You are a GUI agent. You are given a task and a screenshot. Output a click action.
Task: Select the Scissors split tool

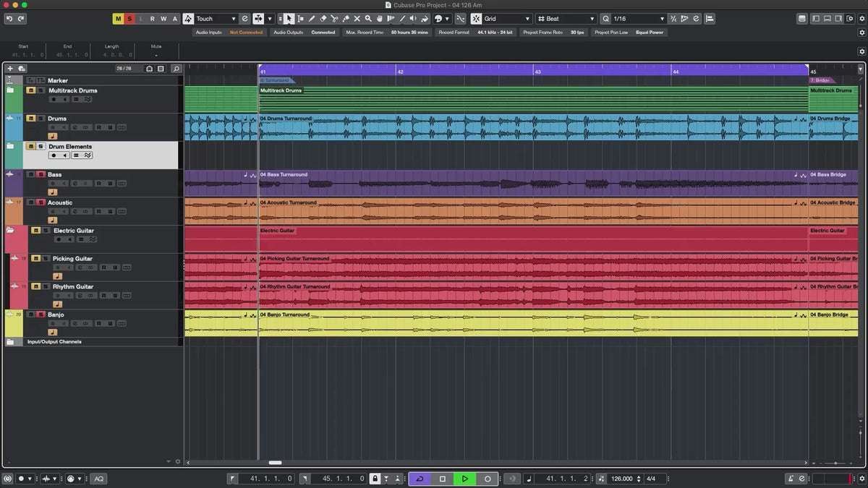pos(334,19)
